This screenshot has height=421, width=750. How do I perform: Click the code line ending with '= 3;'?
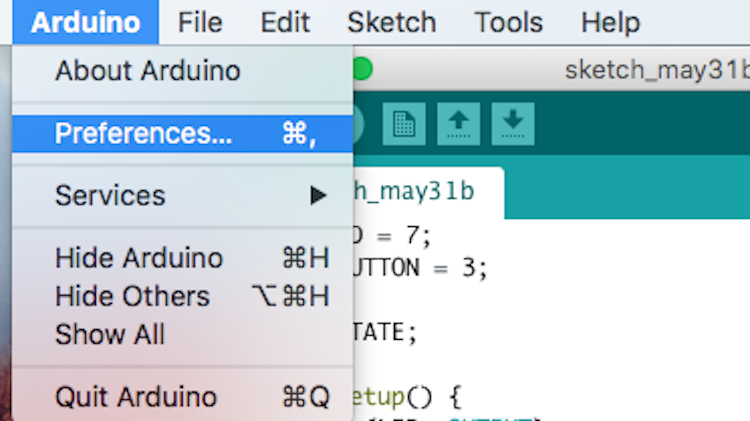[x=420, y=267]
